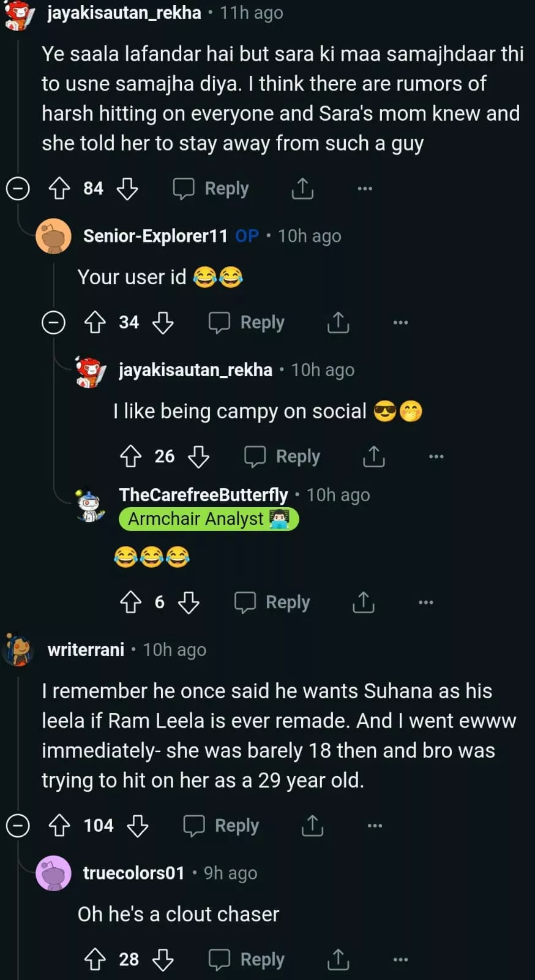The image size is (535, 980).
Task: Tap the Armchair Analyst flair badge
Action: [208, 519]
